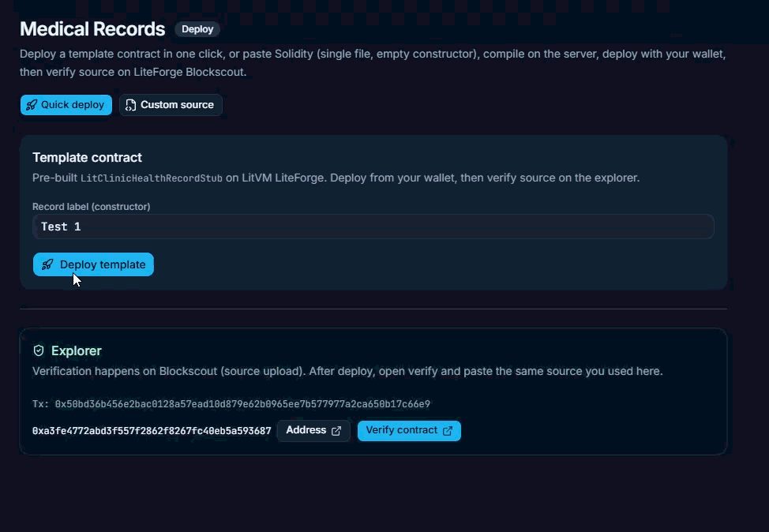Select the rocket icon inside Deploy template button
The height and width of the screenshot is (532, 769).
(x=47, y=264)
